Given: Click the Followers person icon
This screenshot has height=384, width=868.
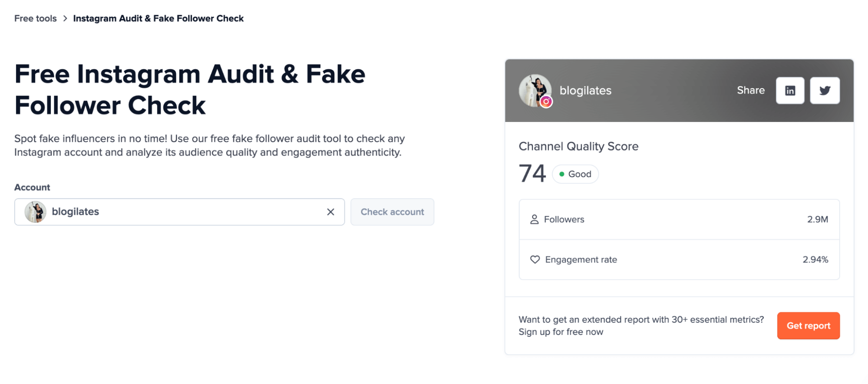Looking at the screenshot, I should coord(534,220).
